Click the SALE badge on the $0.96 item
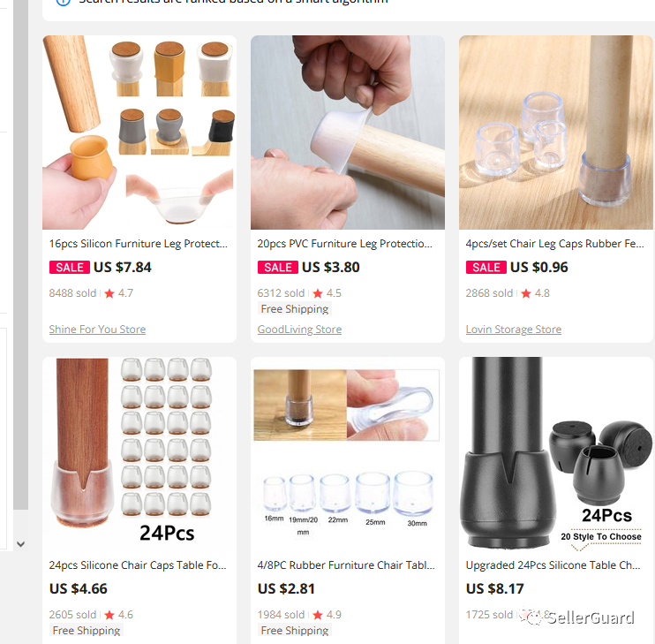This screenshot has width=655, height=644. [486, 268]
